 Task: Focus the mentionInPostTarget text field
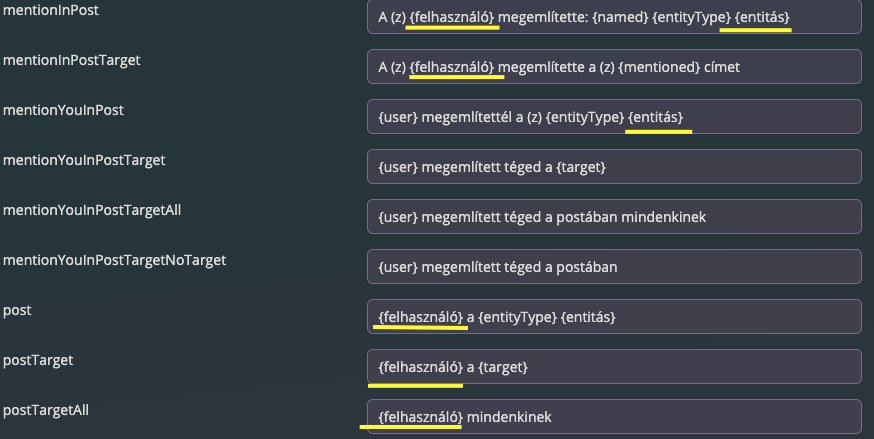613,67
